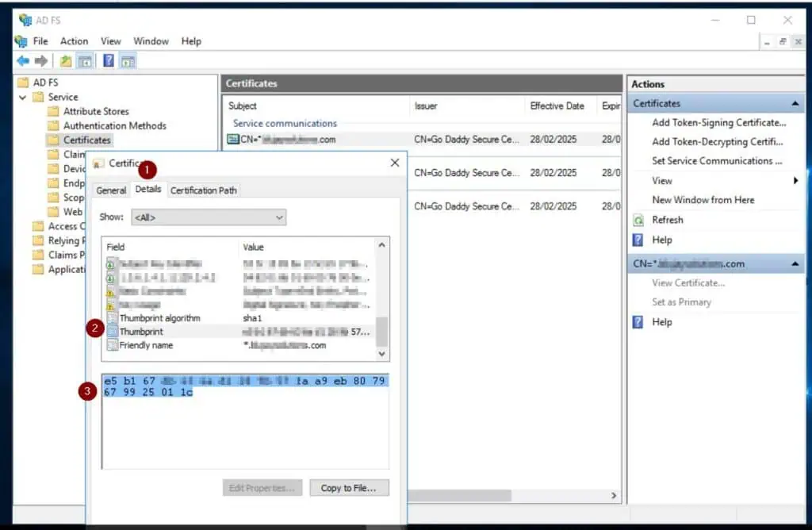Image resolution: width=812 pixels, height=530 pixels.
Task: Open the Window menu
Action: coord(151,41)
